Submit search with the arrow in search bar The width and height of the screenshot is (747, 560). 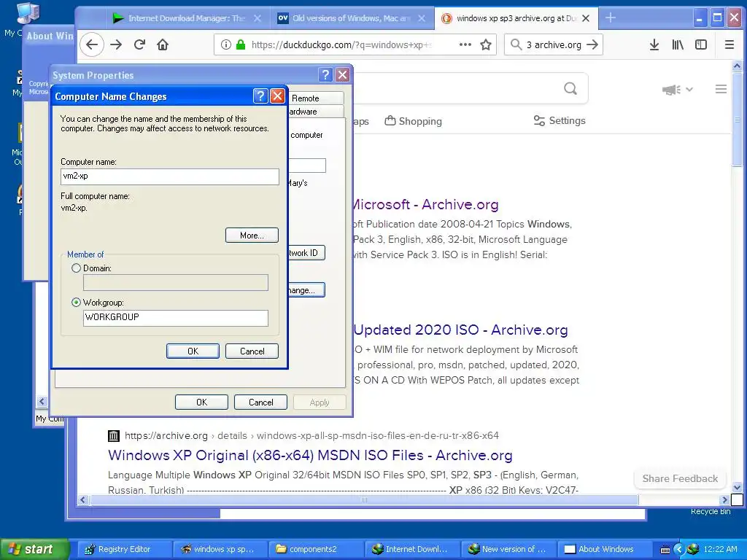click(x=592, y=44)
